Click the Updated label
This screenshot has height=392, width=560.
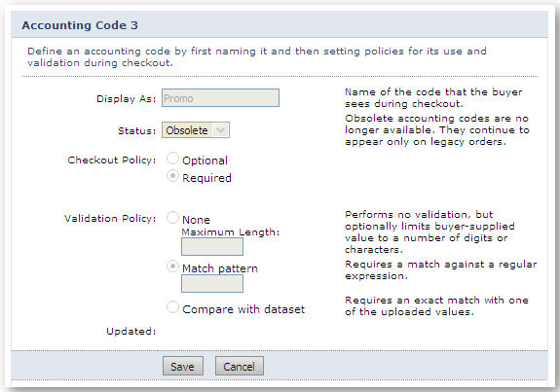pos(131,332)
